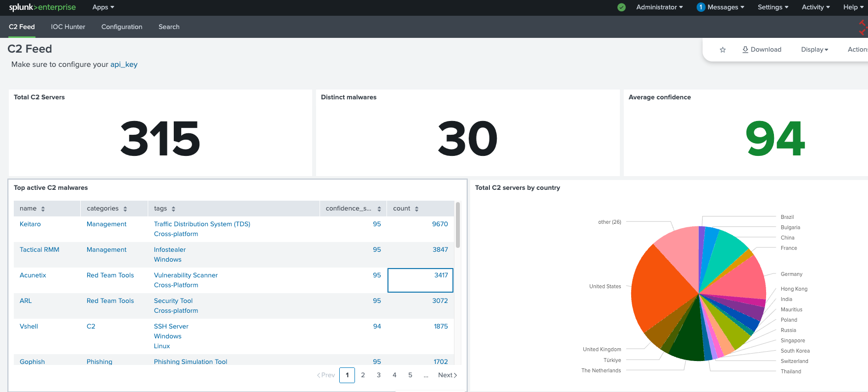Click the Vulnerability Scanner tag
The height and width of the screenshot is (392, 868).
click(186, 275)
